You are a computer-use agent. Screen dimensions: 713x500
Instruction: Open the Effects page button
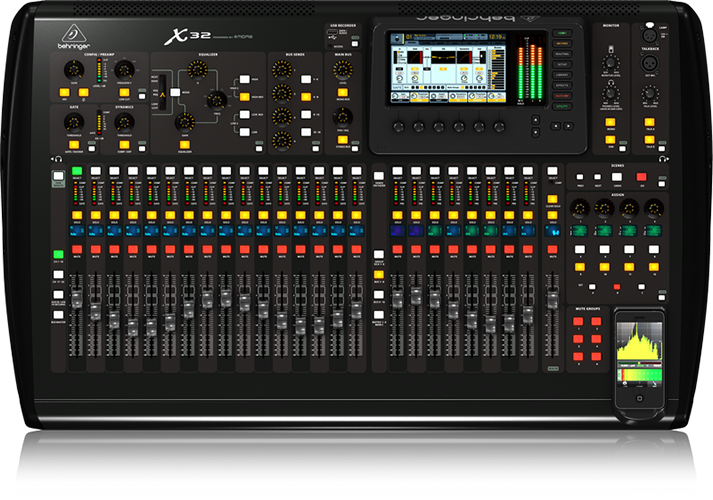562,85
